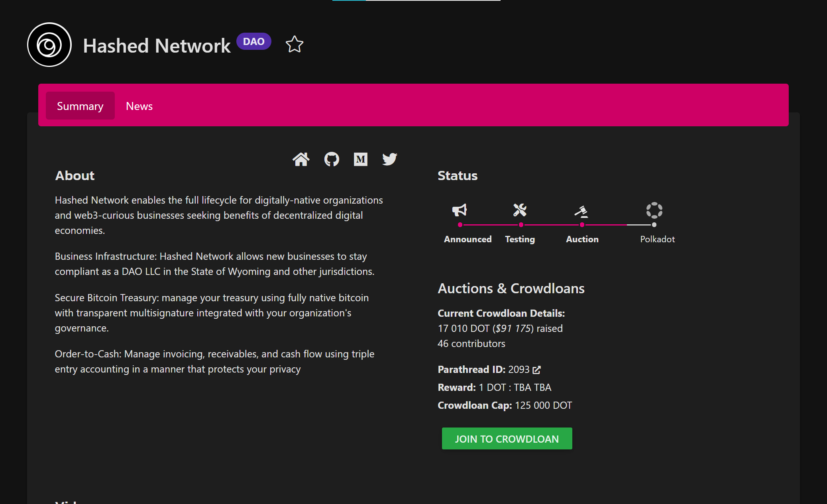Click the 'Announced' status label
Screen dimensions: 827x504
pyautogui.click(x=468, y=239)
